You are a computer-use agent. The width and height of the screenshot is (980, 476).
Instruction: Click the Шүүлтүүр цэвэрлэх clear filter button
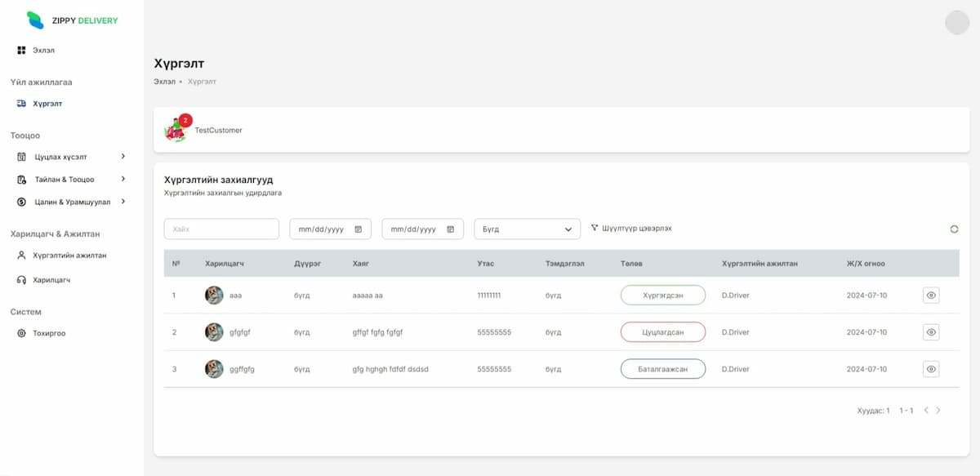(x=631, y=229)
